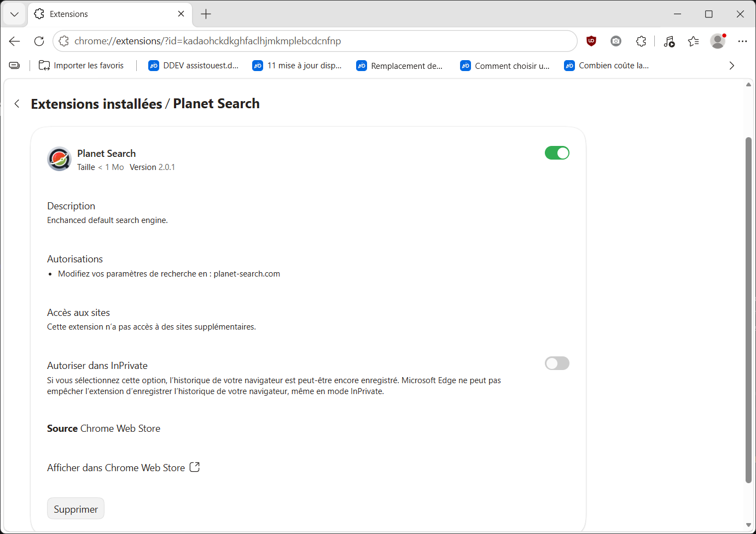
Task: Go back with the browser back arrow
Action: [x=15, y=41]
